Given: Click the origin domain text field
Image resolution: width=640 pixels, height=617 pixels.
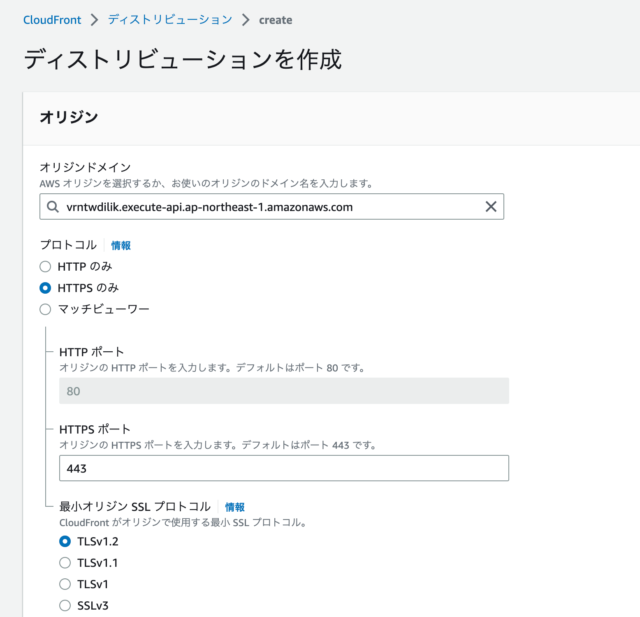Looking at the screenshot, I should 271,206.
